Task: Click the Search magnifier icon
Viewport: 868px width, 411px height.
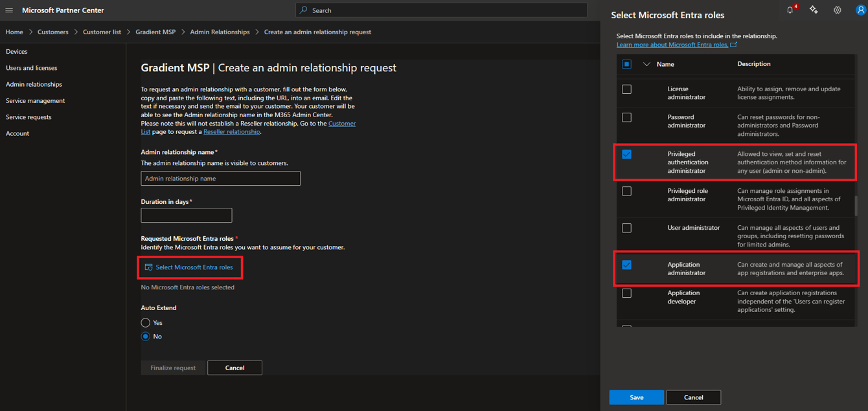Action: 303,10
